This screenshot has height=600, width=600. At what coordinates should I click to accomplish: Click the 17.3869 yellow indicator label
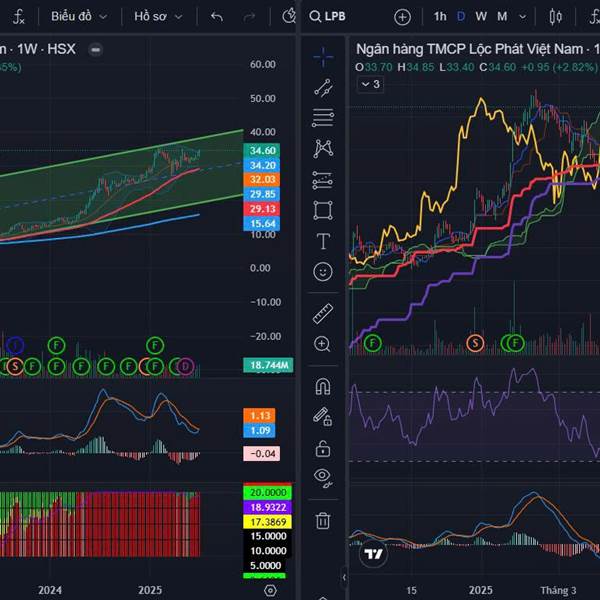pyautogui.click(x=267, y=522)
